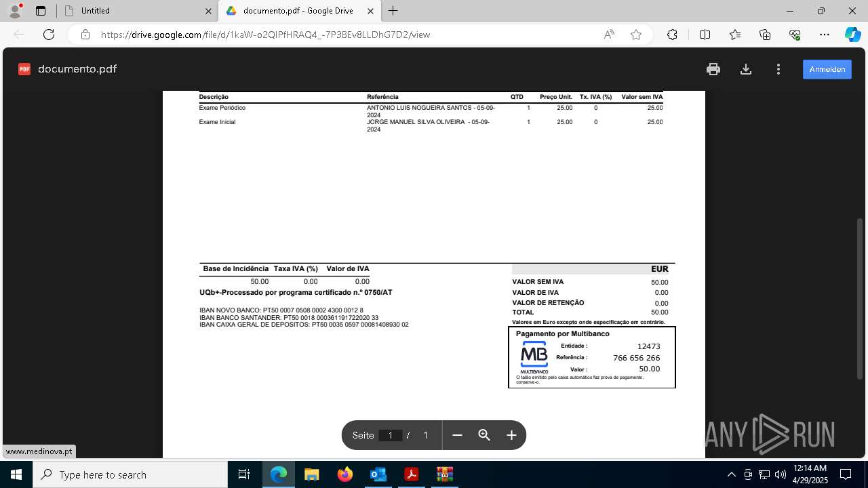Close the Untitled tab
Image resolution: width=868 pixels, height=488 pixels.
208,11
